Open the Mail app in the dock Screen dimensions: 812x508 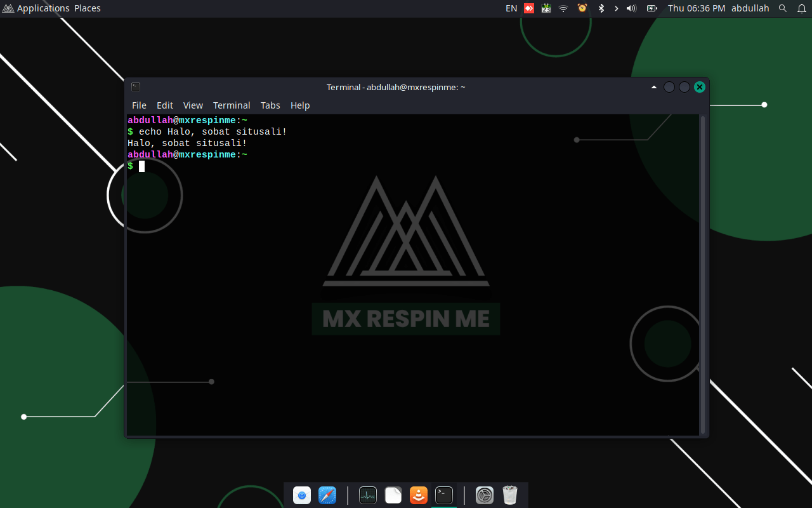tap(302, 495)
